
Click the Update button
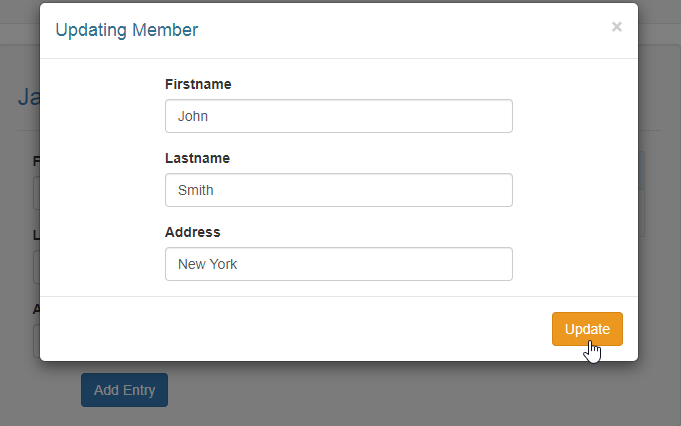587,329
